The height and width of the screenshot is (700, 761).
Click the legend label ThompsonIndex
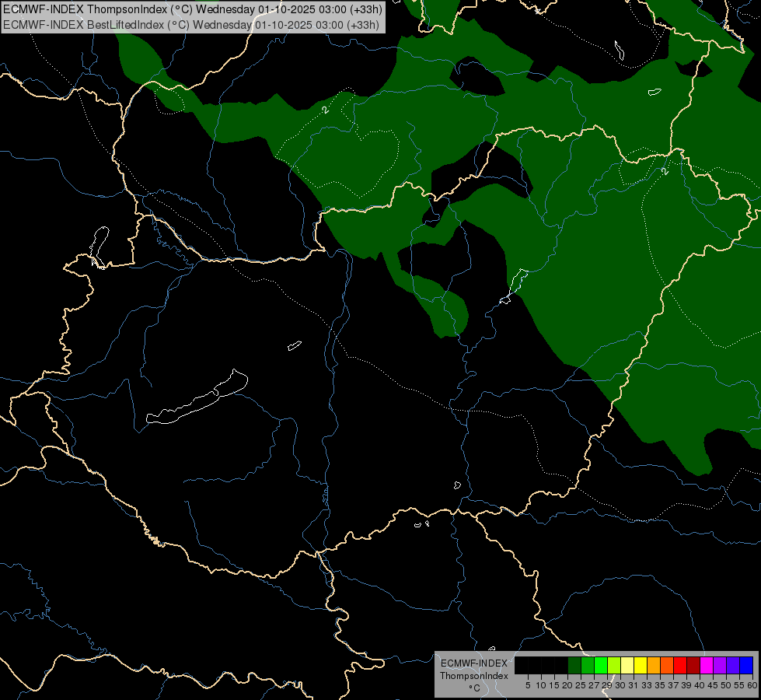coord(473,676)
